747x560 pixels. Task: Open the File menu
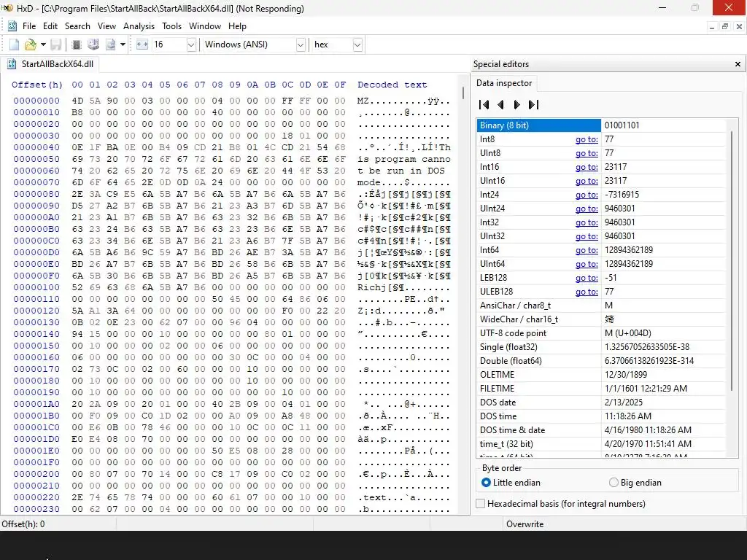[x=29, y=26]
